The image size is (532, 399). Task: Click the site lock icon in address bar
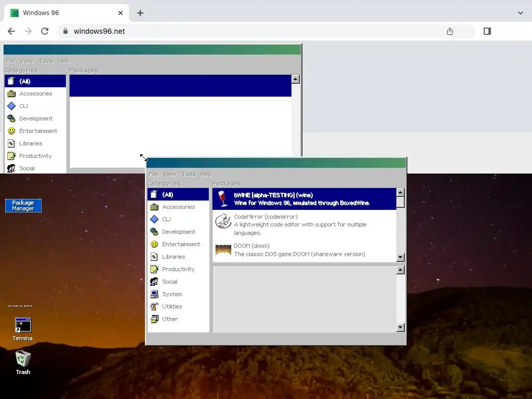pyautogui.click(x=65, y=31)
